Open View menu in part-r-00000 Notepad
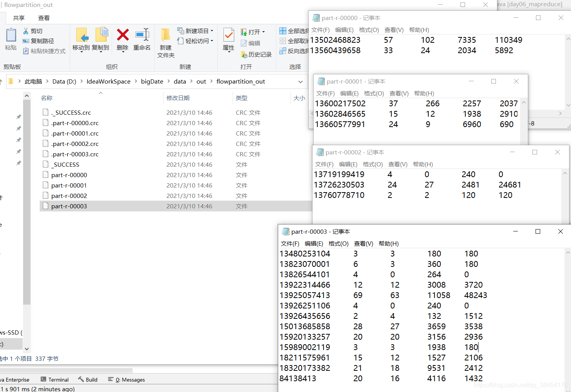The height and width of the screenshot is (392, 571). [394, 30]
